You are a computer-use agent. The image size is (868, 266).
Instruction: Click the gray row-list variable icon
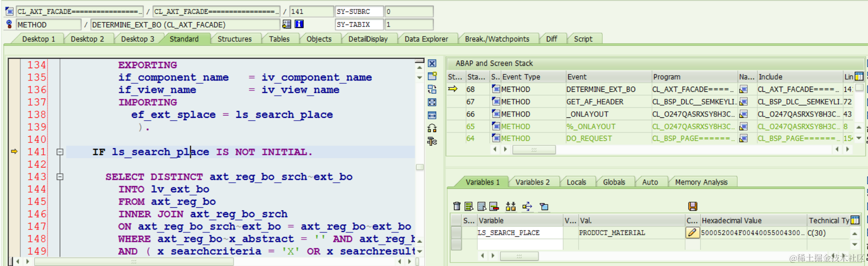(x=482, y=206)
